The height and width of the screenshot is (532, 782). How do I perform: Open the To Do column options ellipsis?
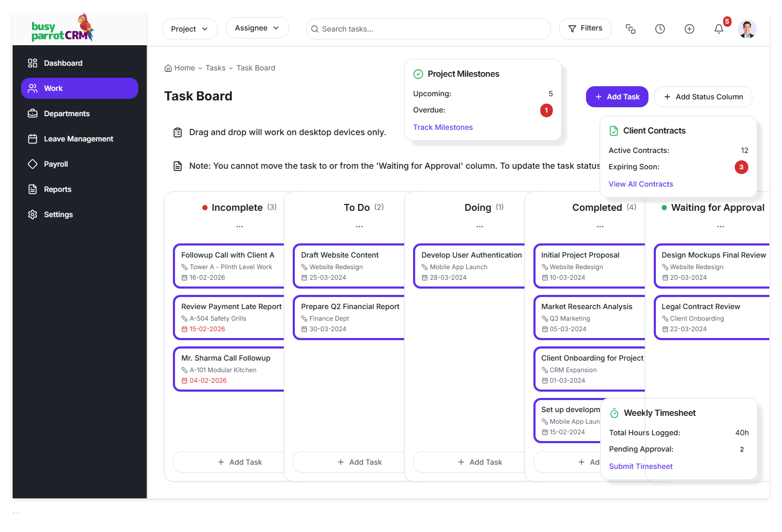pyautogui.click(x=359, y=227)
